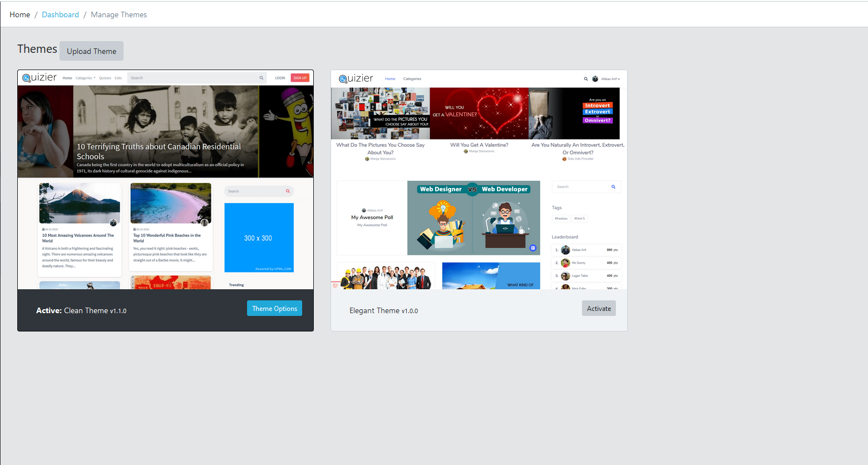This screenshot has height=465, width=868.
Task: Click the Upload Theme button
Action: pyautogui.click(x=91, y=51)
